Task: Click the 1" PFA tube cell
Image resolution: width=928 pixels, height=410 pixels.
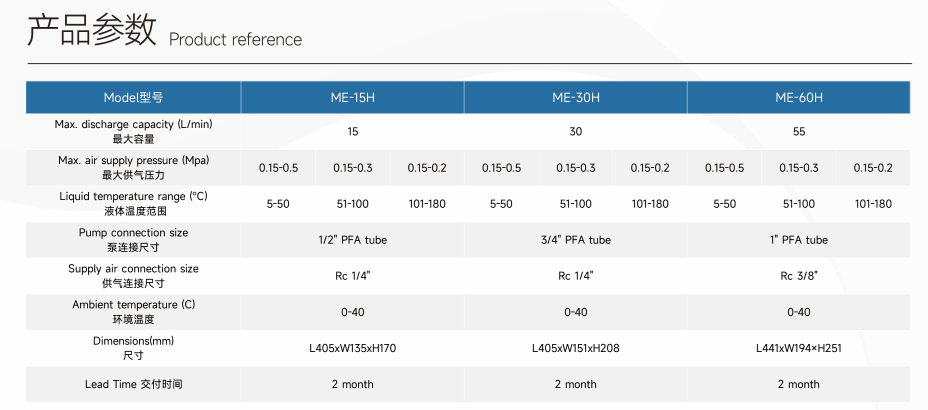Action: tap(798, 240)
